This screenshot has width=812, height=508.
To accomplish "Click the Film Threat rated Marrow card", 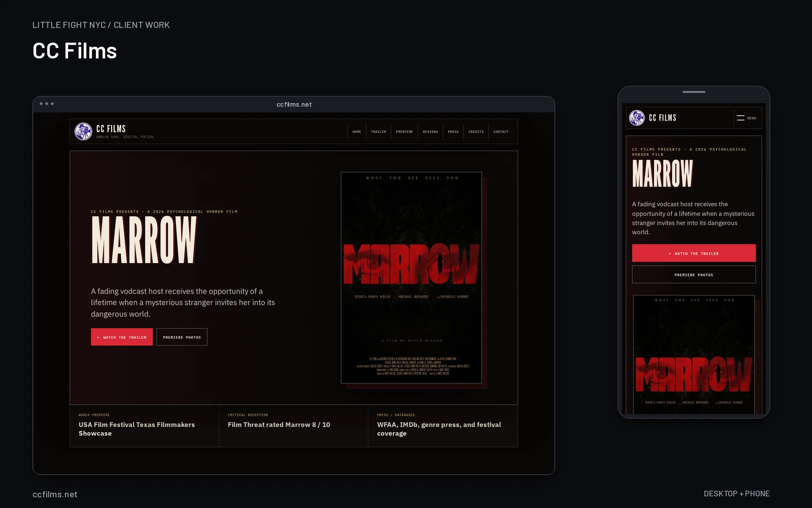I will [293, 426].
